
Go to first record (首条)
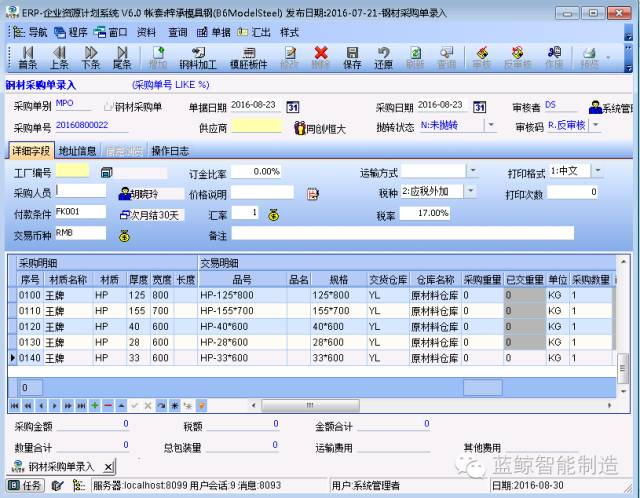point(28,58)
